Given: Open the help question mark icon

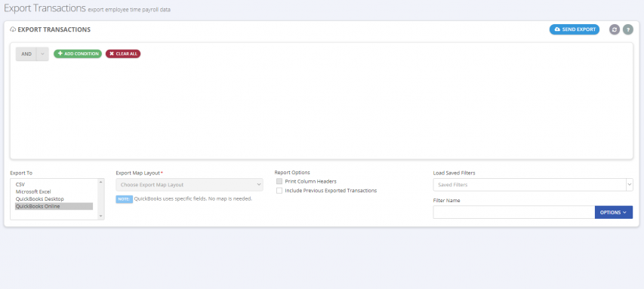Looking at the screenshot, I should (x=628, y=29).
